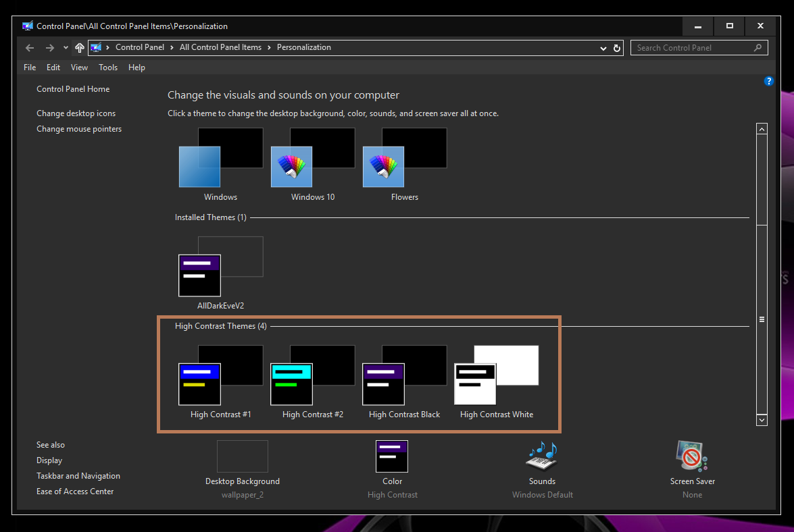The image size is (794, 532).
Task: Apply High Contrast #1 theme
Action: coord(221,375)
